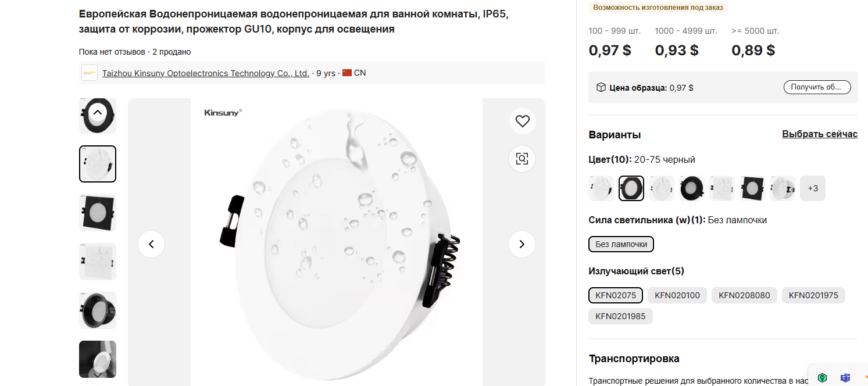Choose option KFN0201985
Screen dimensions: 868x386
click(x=620, y=316)
